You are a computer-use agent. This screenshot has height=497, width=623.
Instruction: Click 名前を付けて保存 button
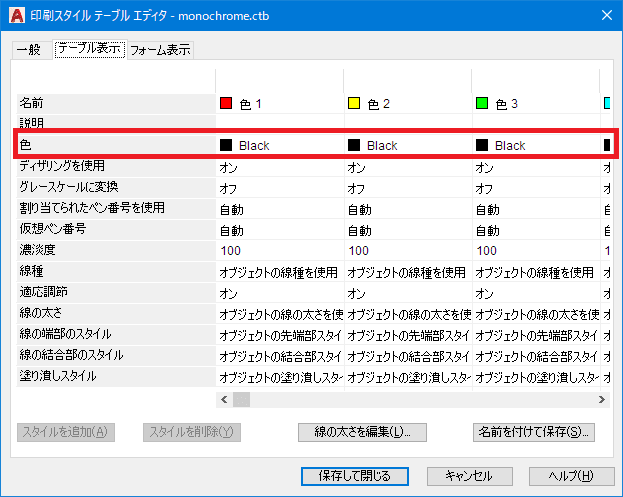534,432
